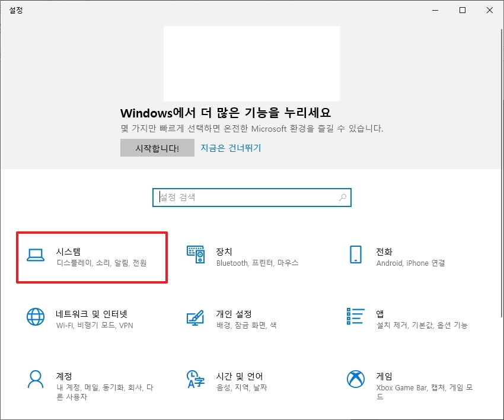This screenshot has width=504, height=420.
Task: Click 배경, 잠금 화면, 색 description
Action: [x=246, y=325]
